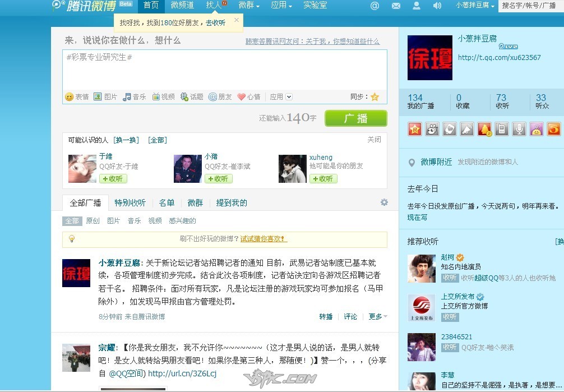Image resolution: width=564 pixels, height=392 pixels.
Task: Switch to the 特别收听 tab
Action: pos(130,202)
